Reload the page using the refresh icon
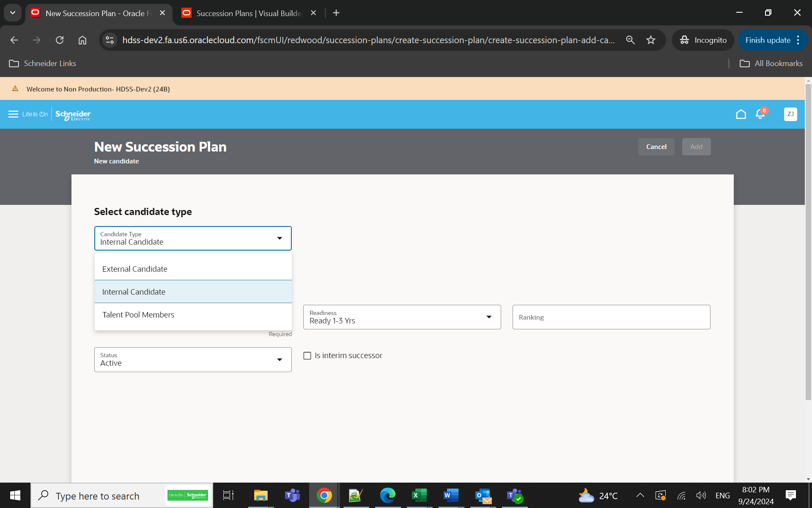 pyautogui.click(x=60, y=40)
